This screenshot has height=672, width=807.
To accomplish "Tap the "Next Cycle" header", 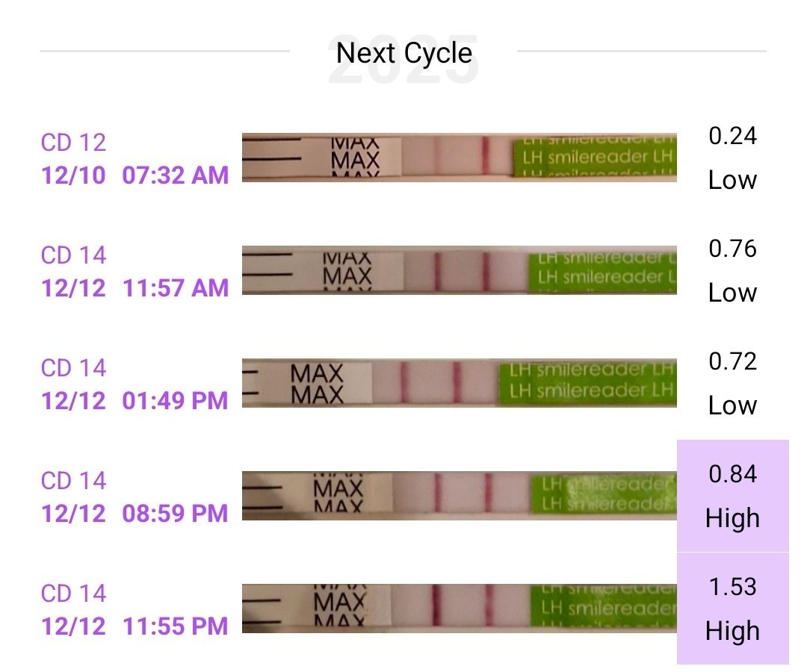I will (x=403, y=53).
